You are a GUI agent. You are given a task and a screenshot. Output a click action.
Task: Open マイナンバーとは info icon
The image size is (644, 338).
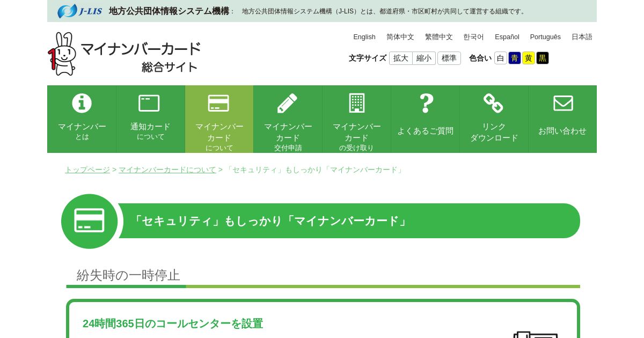point(82,103)
